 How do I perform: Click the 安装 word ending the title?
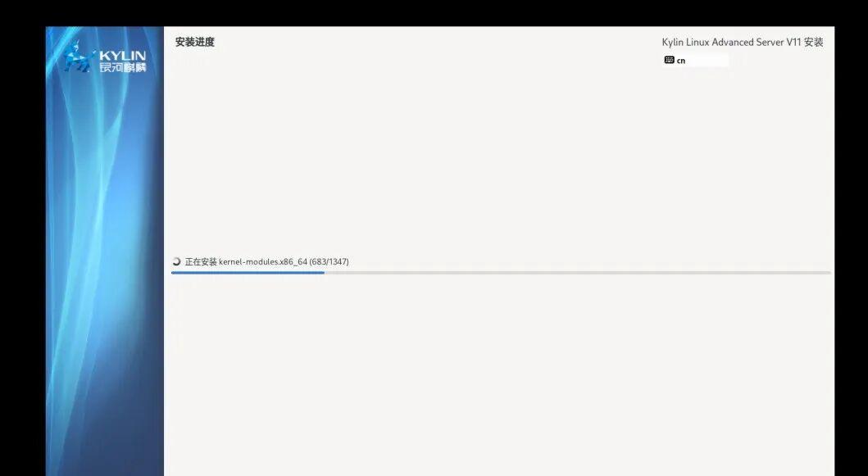[x=814, y=42]
